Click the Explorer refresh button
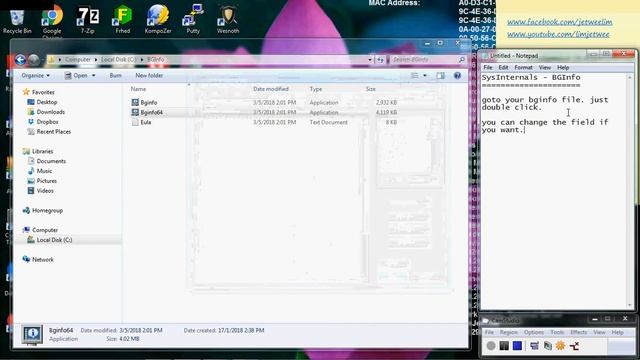This screenshot has width=640, height=360. pos(380,60)
